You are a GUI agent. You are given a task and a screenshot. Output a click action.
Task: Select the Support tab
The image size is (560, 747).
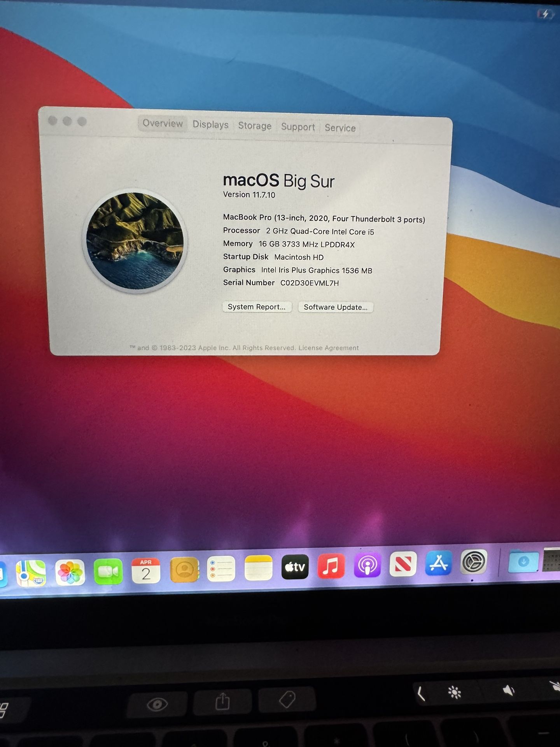tap(298, 127)
